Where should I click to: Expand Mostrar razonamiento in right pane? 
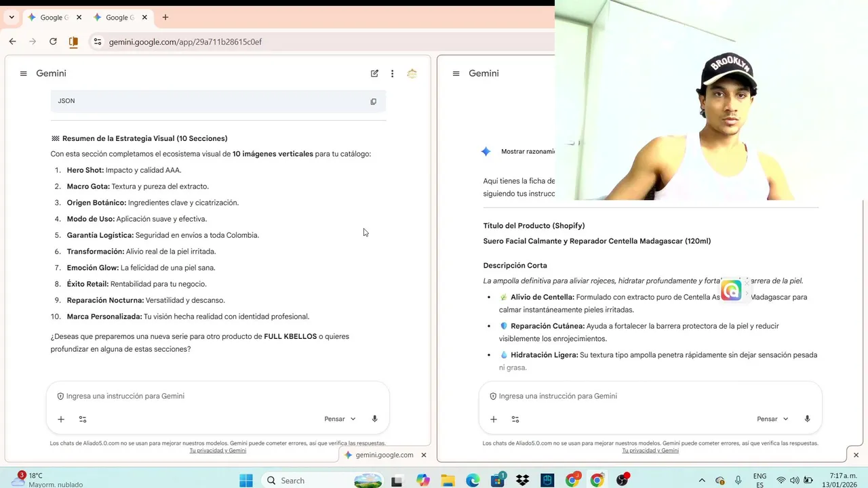click(x=528, y=152)
